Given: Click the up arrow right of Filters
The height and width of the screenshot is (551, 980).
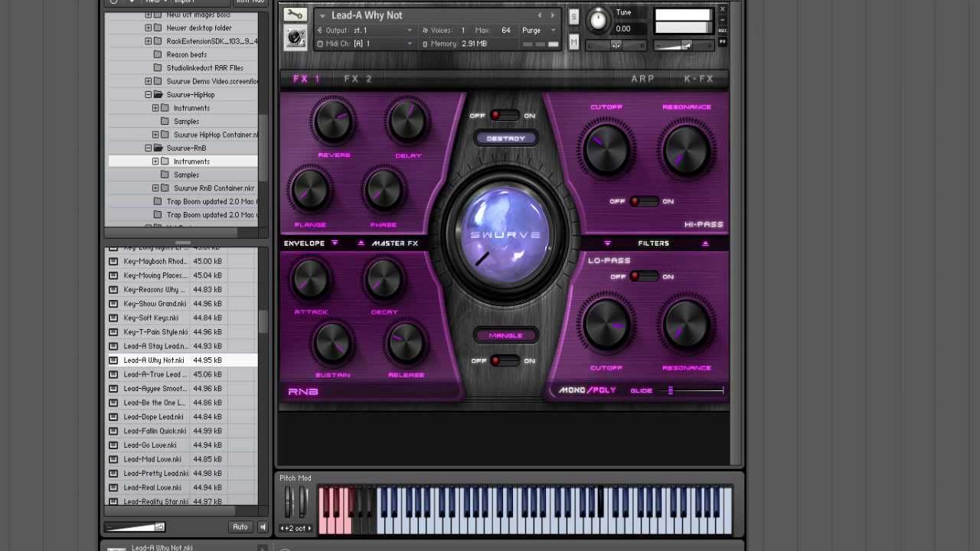Looking at the screenshot, I should click(705, 243).
